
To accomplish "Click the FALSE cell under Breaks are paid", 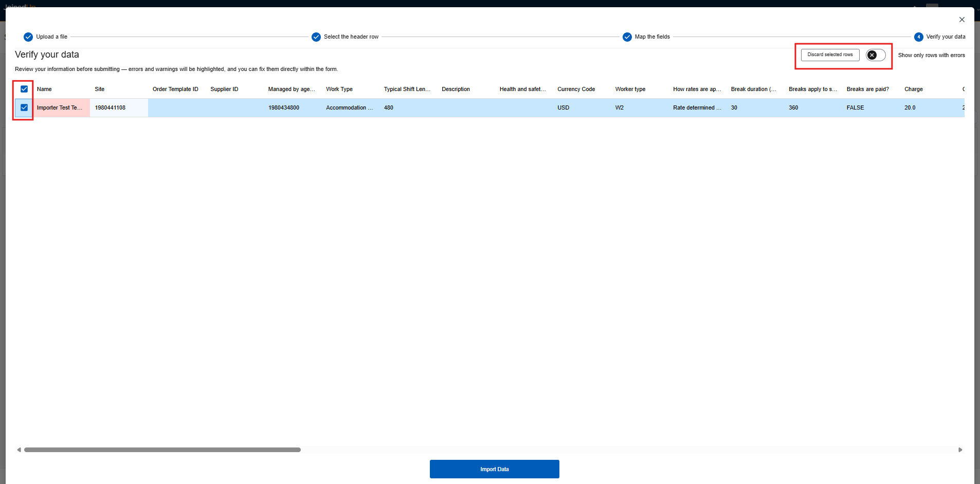I will pyautogui.click(x=856, y=108).
